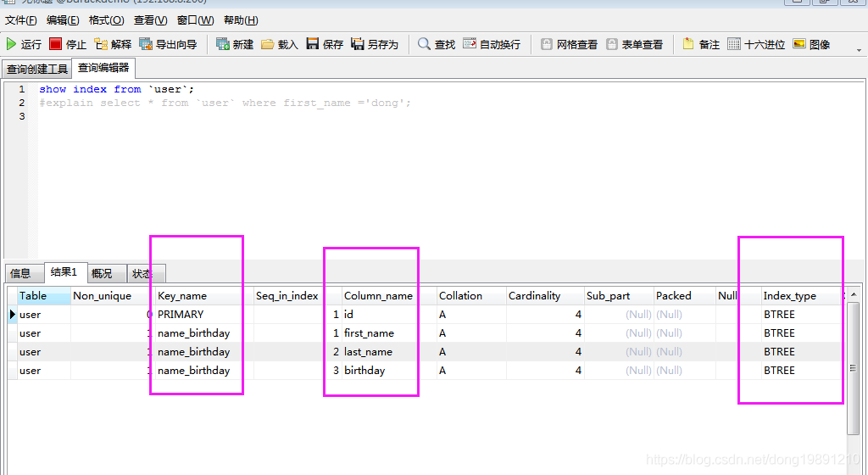Screen dimensions: 868x475
Task: Open the 文件 (File) menu
Action: pos(21,20)
